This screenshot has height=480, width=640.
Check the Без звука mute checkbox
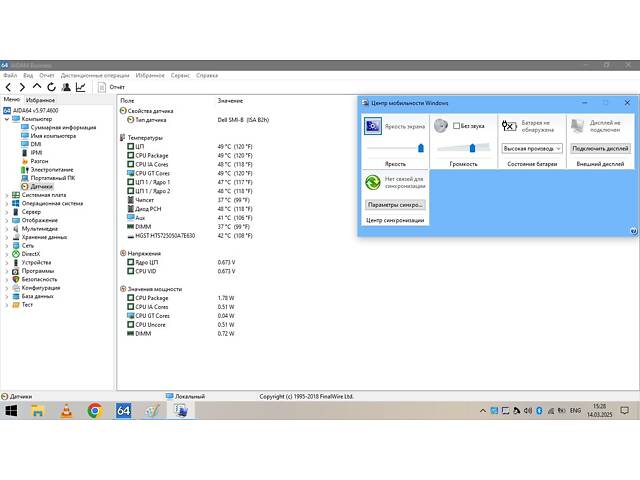point(456,126)
